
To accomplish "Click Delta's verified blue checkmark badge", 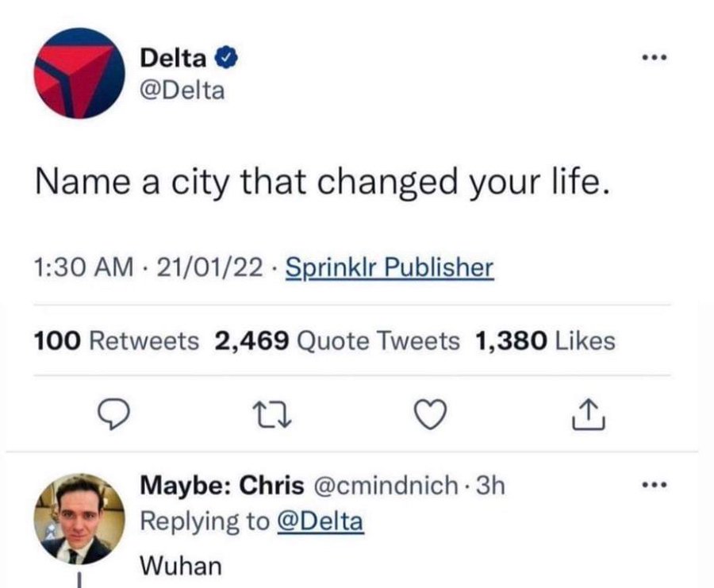I will pyautogui.click(x=226, y=58).
